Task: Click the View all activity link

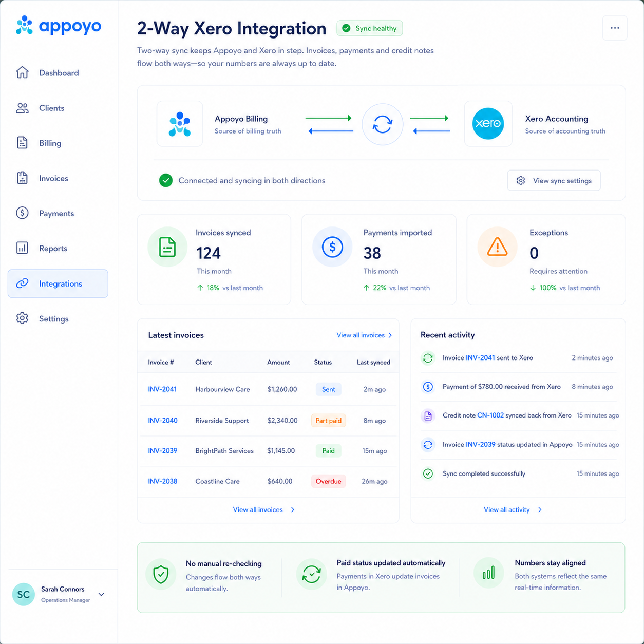Action: 506,510
